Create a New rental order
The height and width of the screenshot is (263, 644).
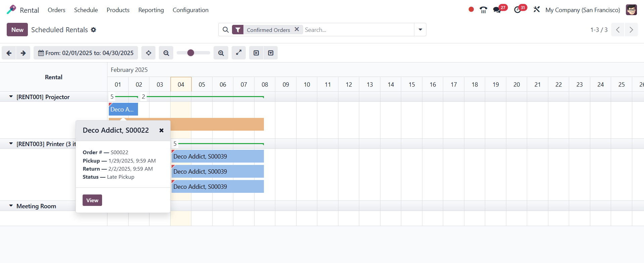tap(17, 30)
